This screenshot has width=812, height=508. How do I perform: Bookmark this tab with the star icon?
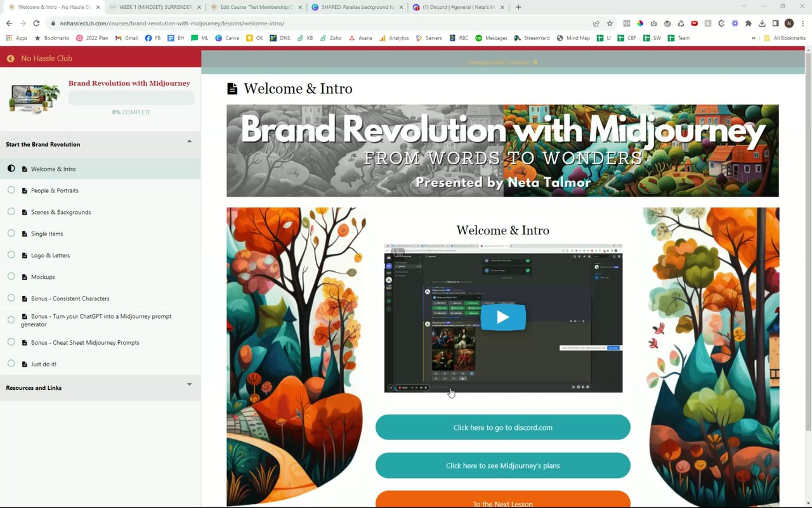point(610,23)
